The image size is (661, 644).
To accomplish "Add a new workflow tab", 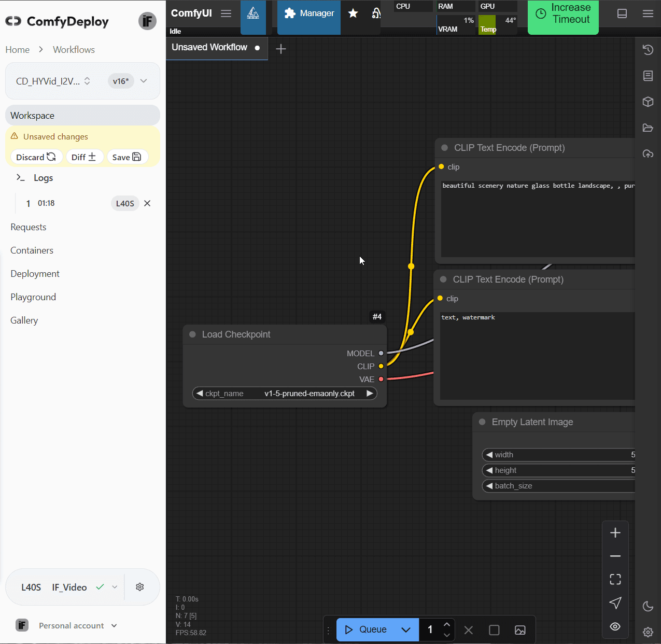I will (x=281, y=49).
